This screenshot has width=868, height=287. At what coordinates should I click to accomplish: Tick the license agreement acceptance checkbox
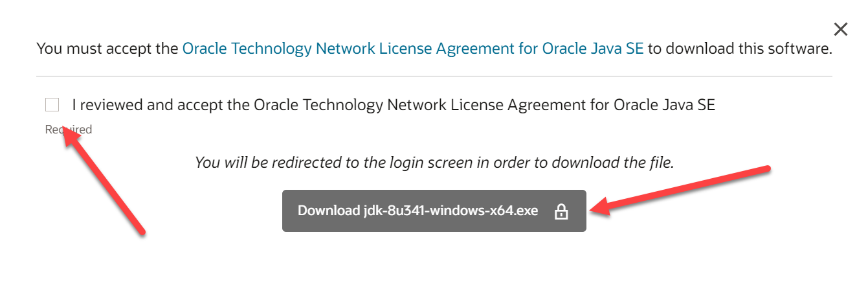pyautogui.click(x=52, y=105)
